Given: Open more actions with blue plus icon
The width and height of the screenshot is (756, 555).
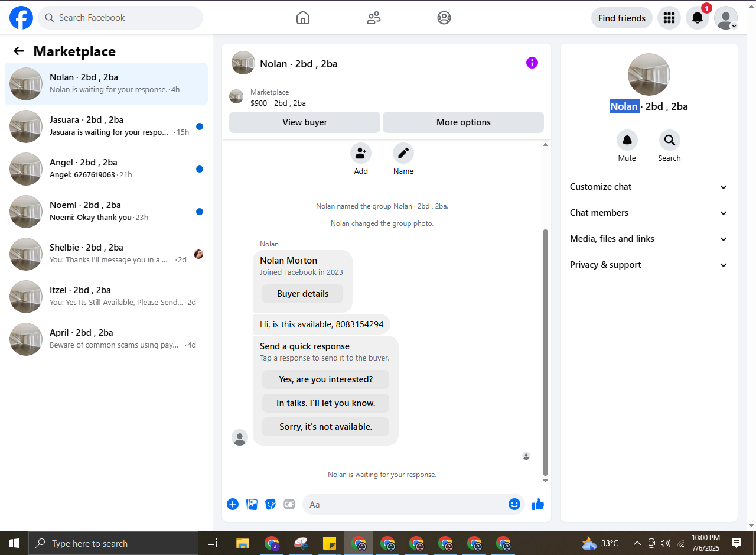Looking at the screenshot, I should click(233, 504).
